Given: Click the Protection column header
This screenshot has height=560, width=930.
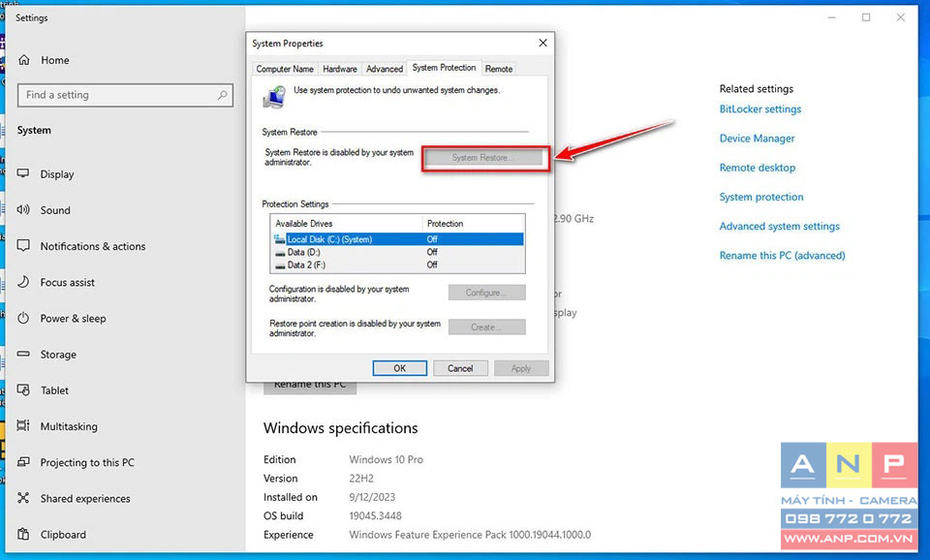Looking at the screenshot, I should coord(474,224).
